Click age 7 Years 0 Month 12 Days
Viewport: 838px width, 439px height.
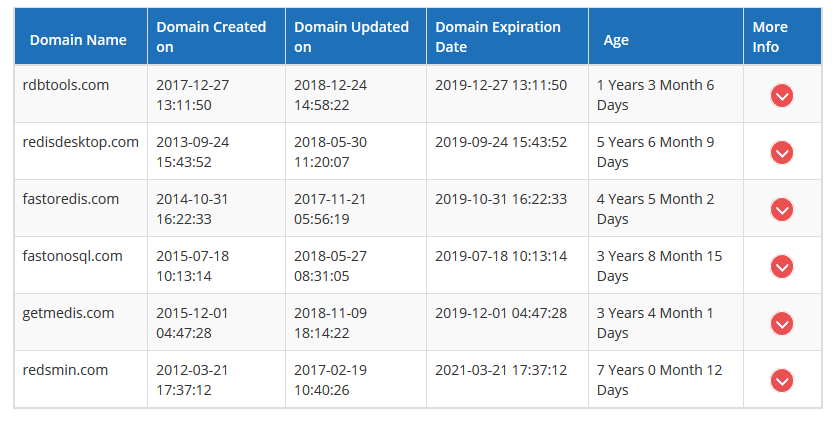pyautogui.click(x=659, y=380)
